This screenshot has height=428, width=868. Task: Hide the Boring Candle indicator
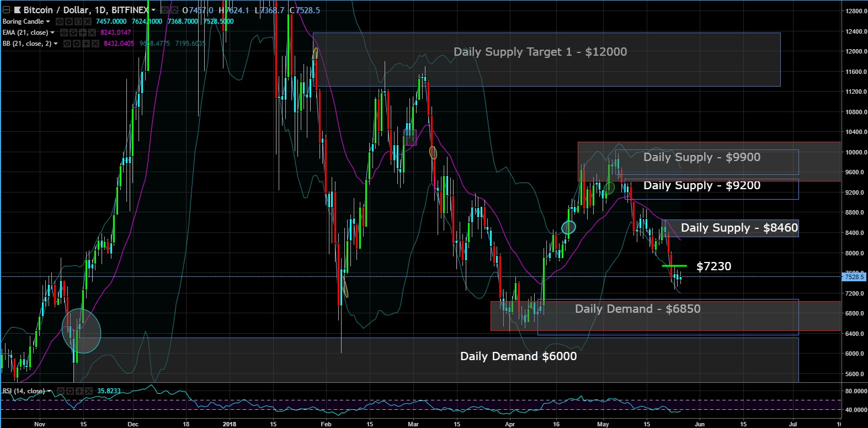click(60, 22)
